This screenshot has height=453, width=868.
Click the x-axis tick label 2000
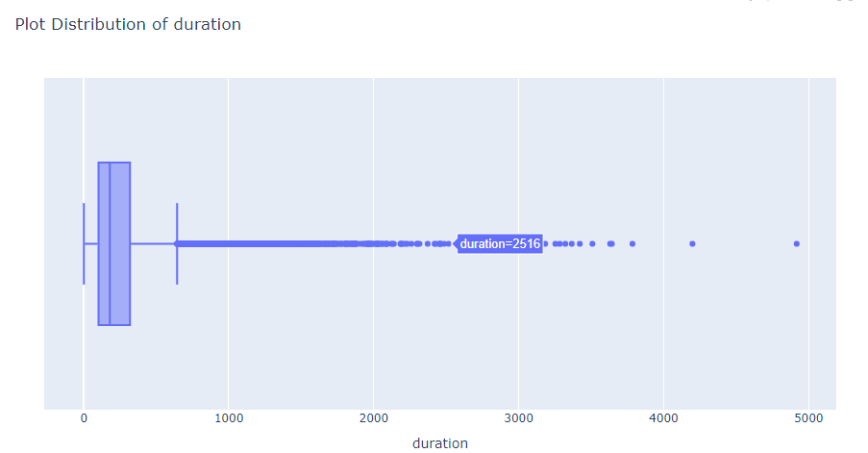point(374,418)
